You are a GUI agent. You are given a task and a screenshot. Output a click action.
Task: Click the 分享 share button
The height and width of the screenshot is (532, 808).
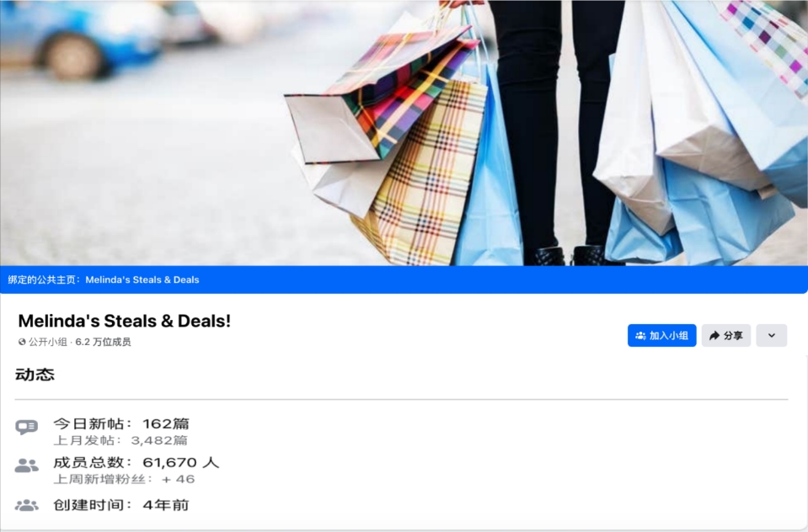pos(725,335)
